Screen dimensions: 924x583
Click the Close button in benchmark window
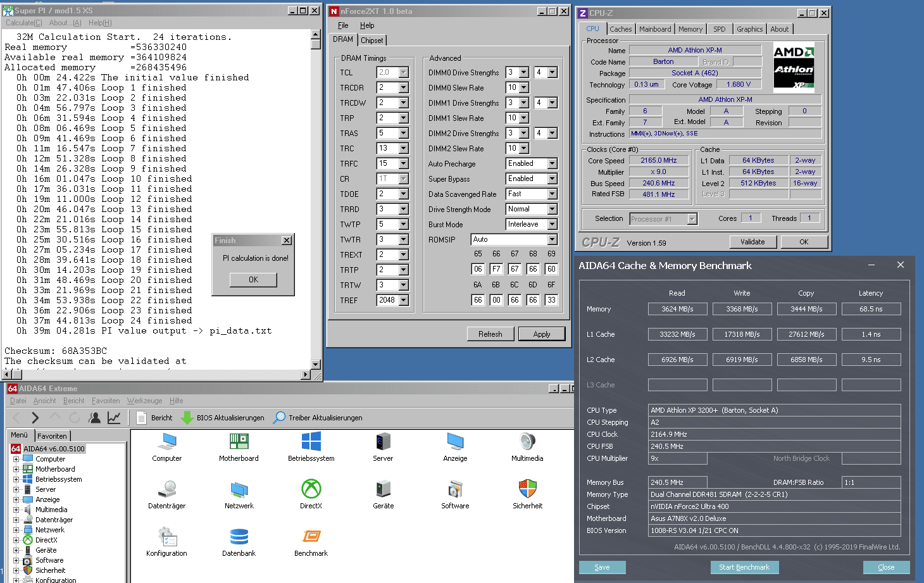click(886, 567)
